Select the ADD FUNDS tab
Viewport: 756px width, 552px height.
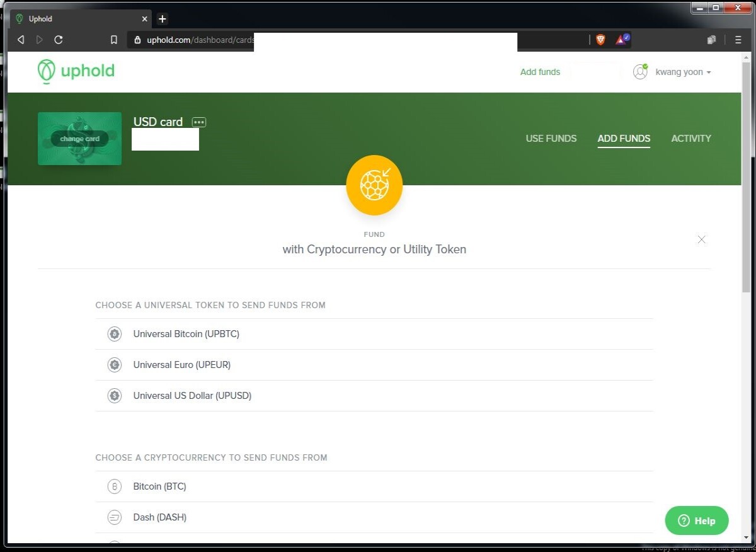(624, 139)
